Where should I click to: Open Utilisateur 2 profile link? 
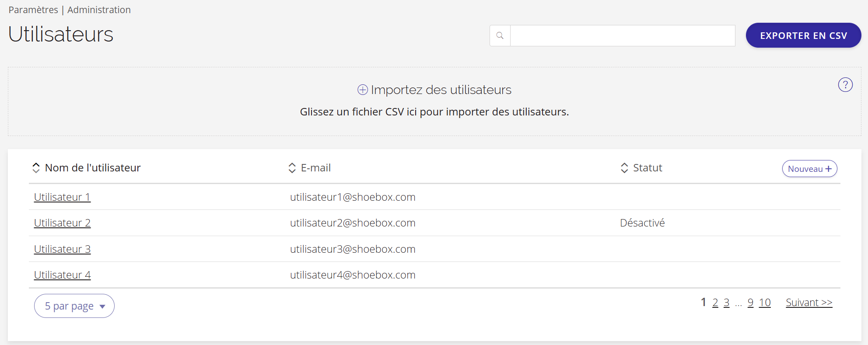[x=62, y=223]
